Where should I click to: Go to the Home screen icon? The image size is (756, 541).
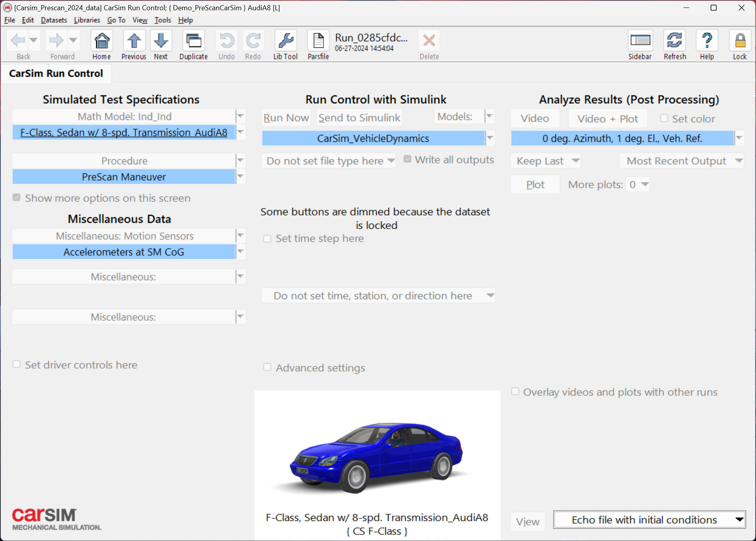click(x=102, y=40)
